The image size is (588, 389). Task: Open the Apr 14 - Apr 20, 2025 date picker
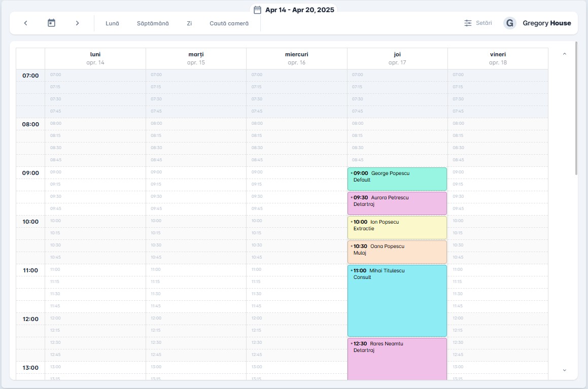pyautogui.click(x=299, y=10)
